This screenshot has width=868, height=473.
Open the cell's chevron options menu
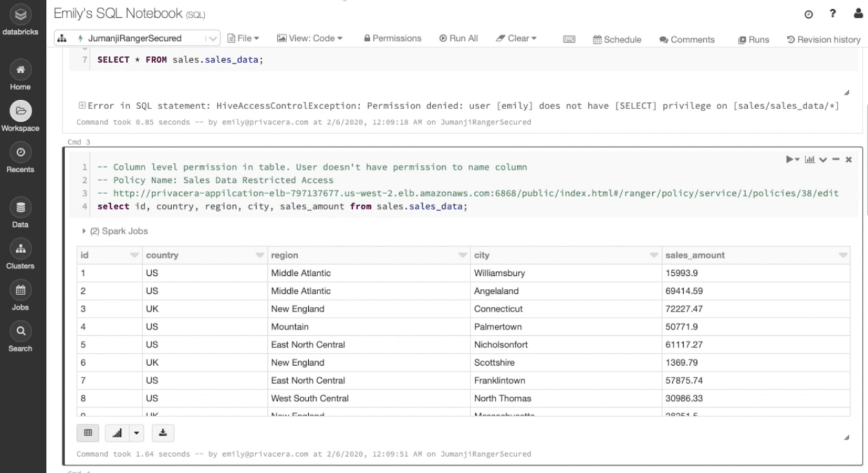pos(823,160)
